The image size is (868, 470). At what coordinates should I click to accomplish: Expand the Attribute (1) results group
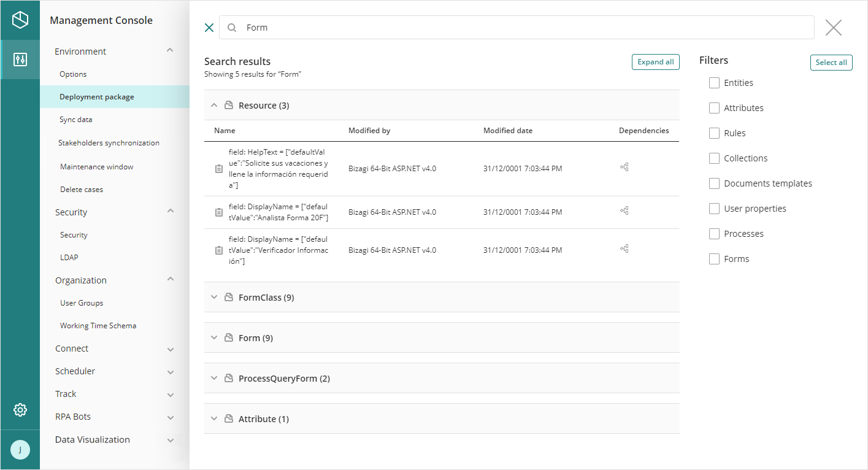tap(214, 418)
